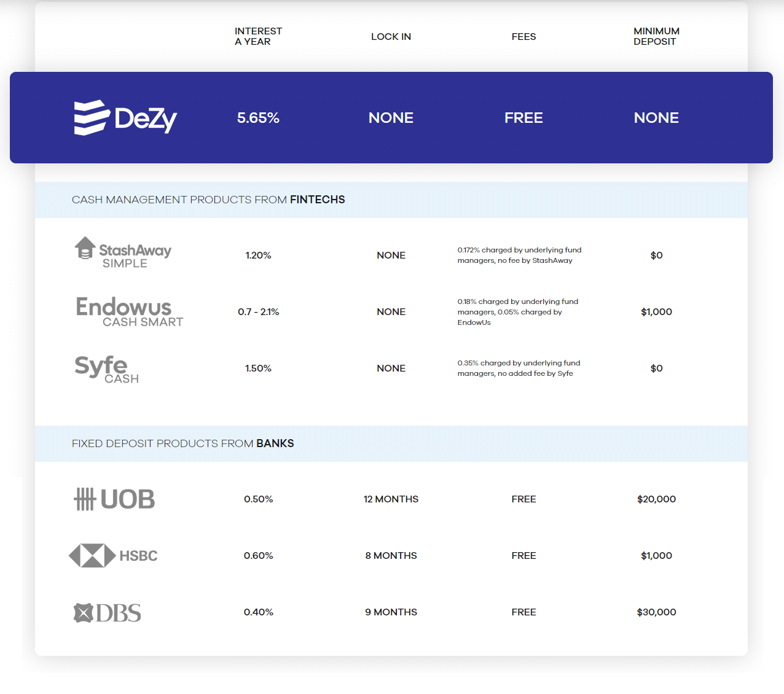Select DBS's 0.40% interest rate
This screenshot has width=784, height=694.
258,612
